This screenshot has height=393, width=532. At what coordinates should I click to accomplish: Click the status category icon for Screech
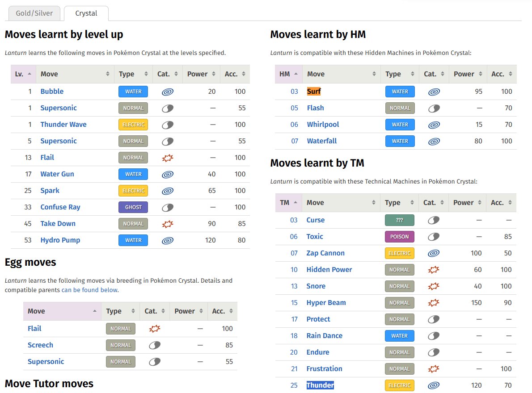click(155, 345)
